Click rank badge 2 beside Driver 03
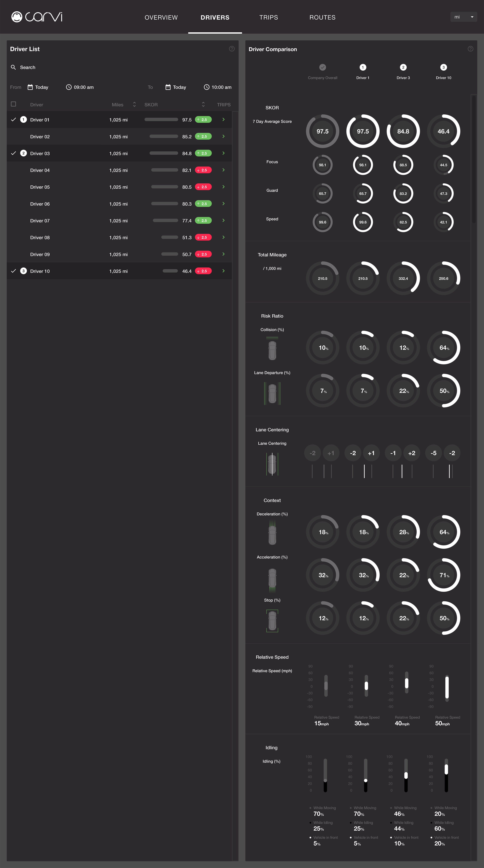Screen dimensions: 484x868 (24, 153)
